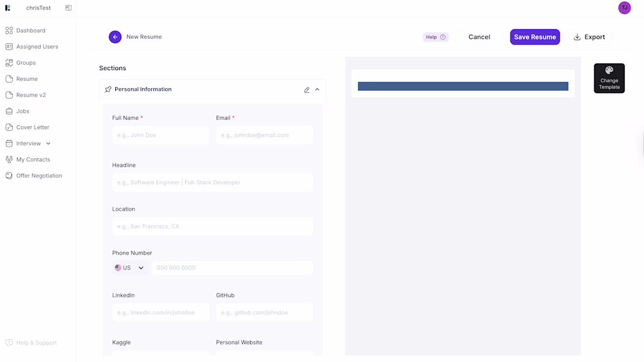Collapse the sidebar panel icon
Viewport: 644px width, 362px height.
click(68, 8)
